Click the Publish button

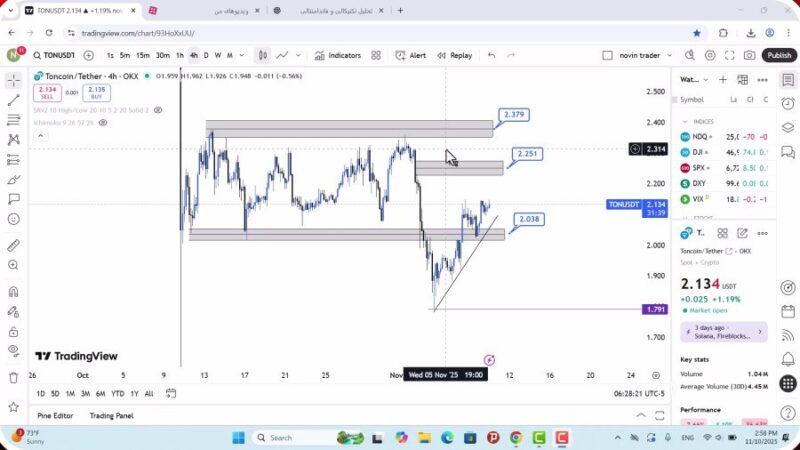coord(779,55)
